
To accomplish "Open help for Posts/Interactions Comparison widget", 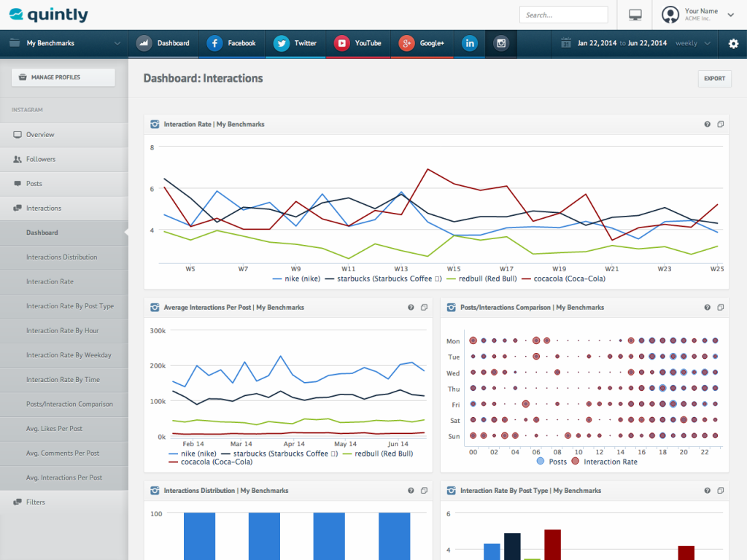I will coord(708,308).
